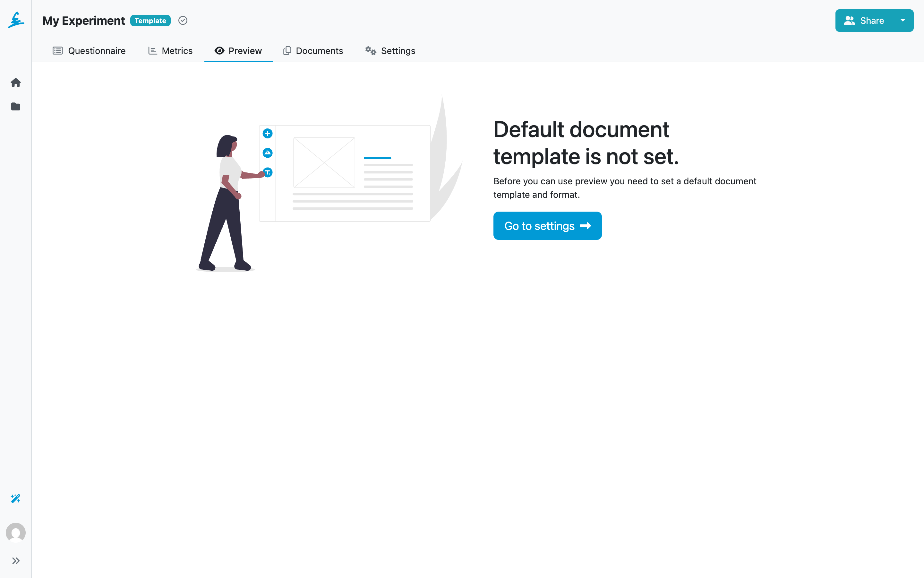This screenshot has height=578, width=924.
Task: Select the Preview tab
Action: 238,51
